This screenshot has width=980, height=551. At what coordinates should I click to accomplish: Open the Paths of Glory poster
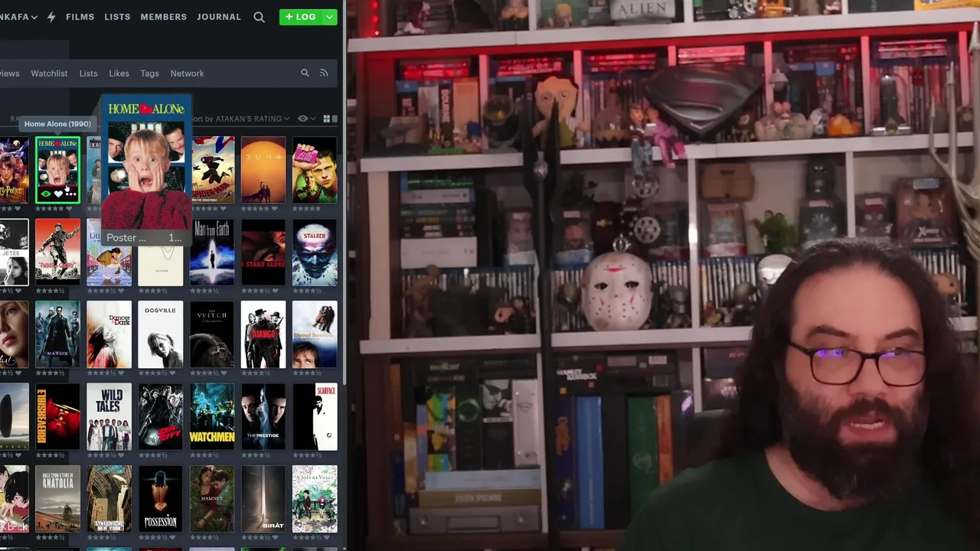tap(57, 253)
